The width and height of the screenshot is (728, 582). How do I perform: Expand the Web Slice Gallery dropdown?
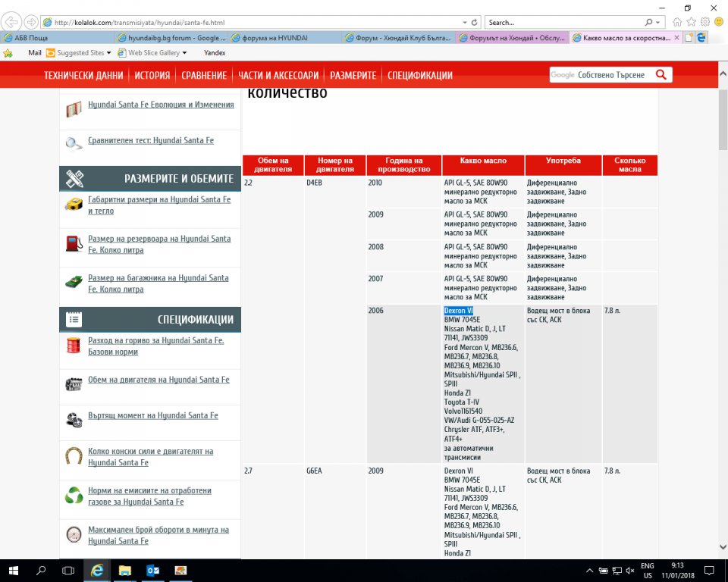[186, 53]
